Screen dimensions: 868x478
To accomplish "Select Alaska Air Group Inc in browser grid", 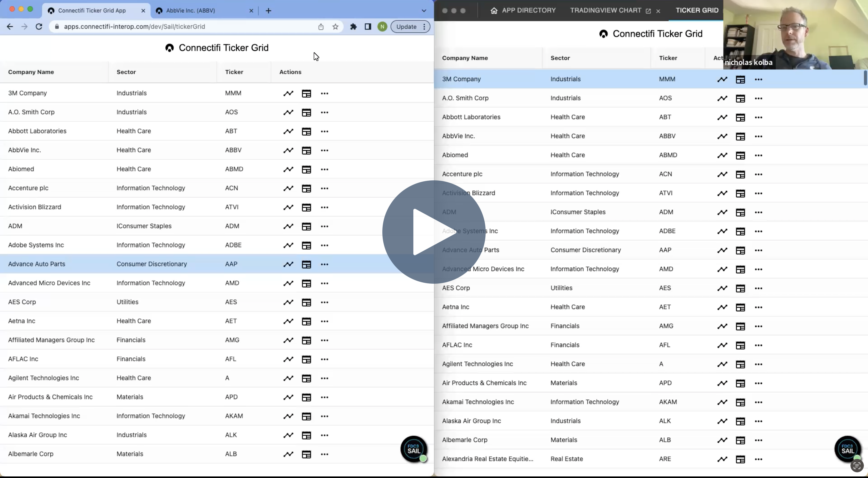I will point(38,435).
